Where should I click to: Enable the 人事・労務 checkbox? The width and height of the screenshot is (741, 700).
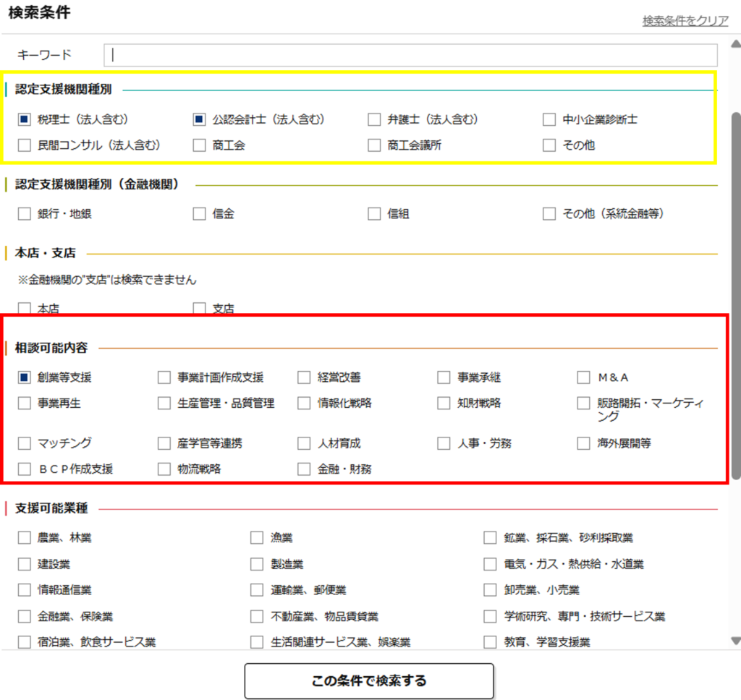pos(444,443)
